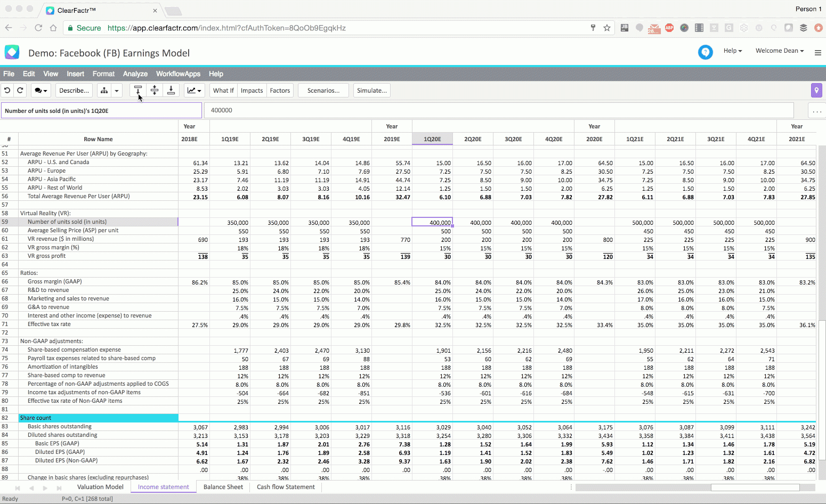
Task: Click the insert row between icon
Action: click(x=155, y=91)
